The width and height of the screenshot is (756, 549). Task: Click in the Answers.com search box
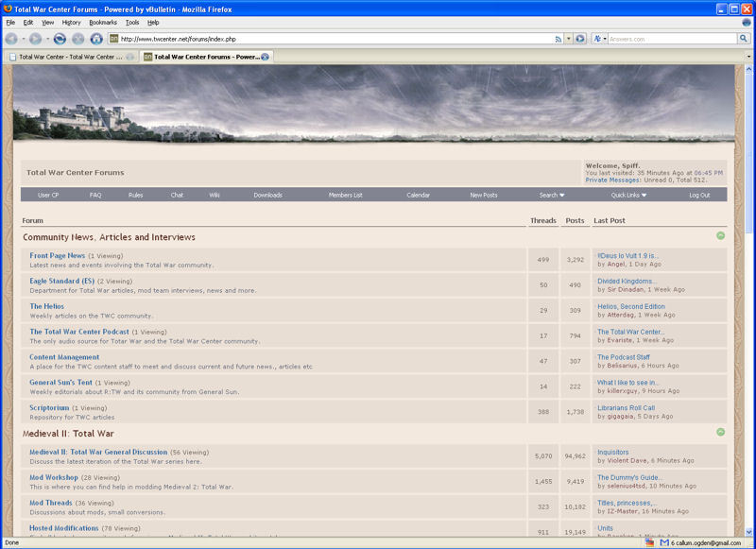pos(672,39)
